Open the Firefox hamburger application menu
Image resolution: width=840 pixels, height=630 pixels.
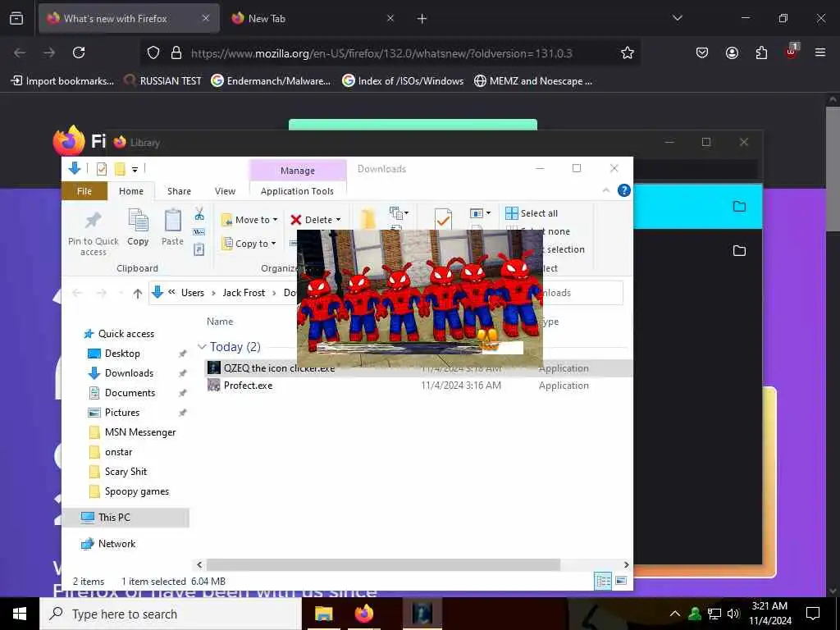(820, 52)
